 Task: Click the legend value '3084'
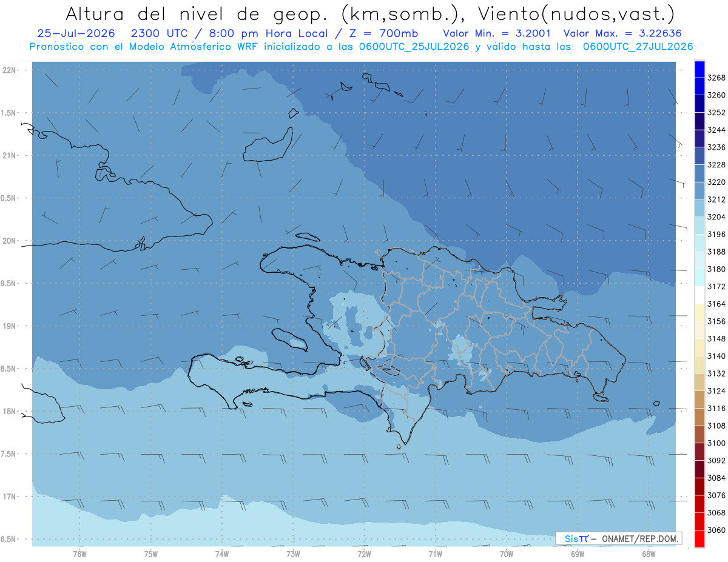point(716,478)
